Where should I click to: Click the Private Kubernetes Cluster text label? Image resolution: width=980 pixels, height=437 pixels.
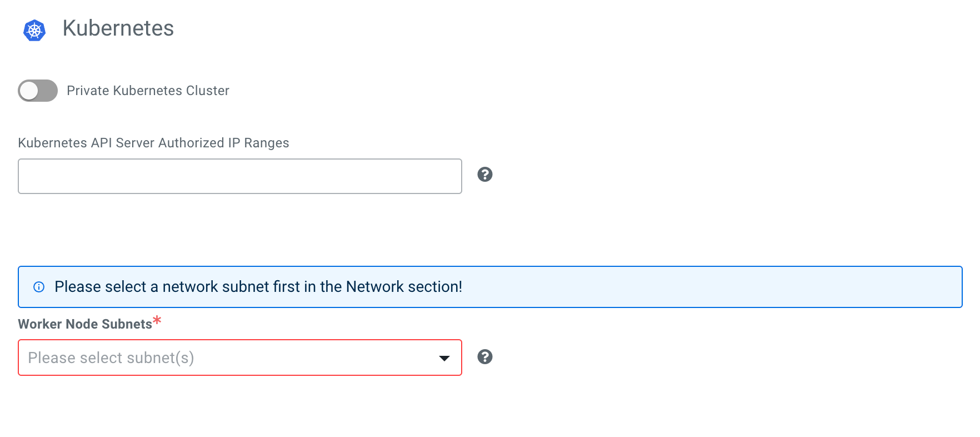[148, 91]
